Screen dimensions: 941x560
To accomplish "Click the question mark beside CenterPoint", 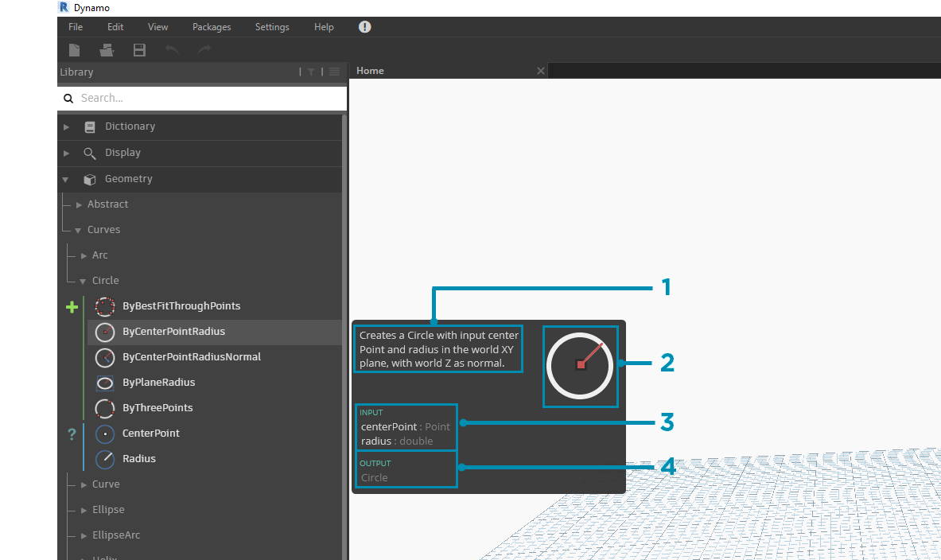I will (72, 434).
